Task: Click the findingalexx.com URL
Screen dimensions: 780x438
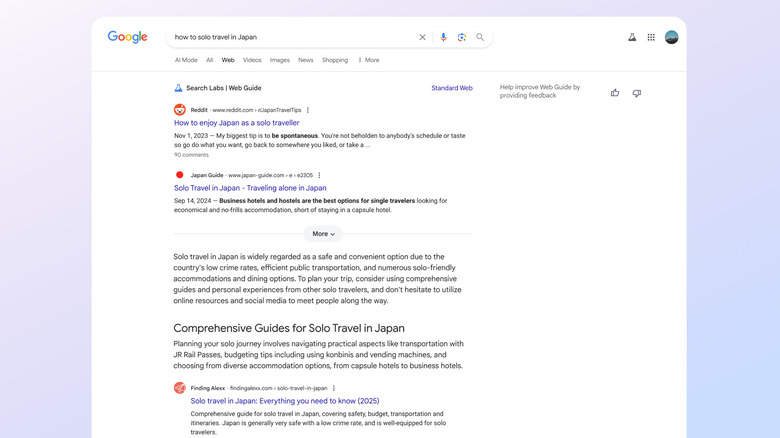Action: click(278, 388)
